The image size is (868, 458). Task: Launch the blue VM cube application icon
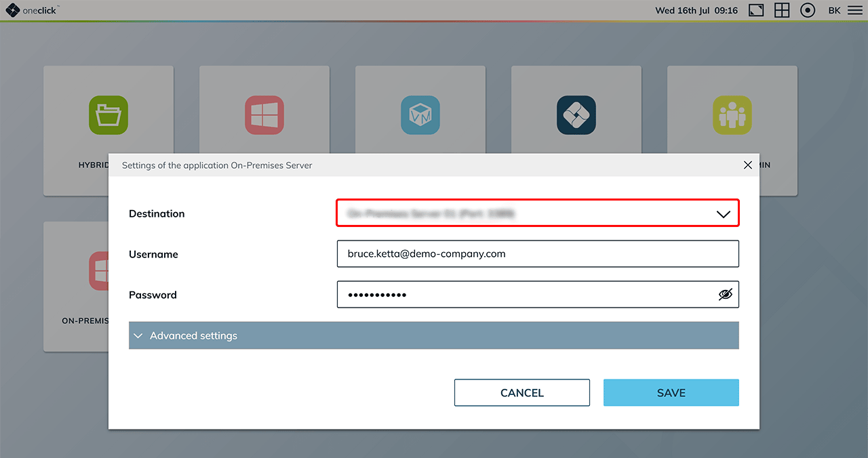point(420,115)
